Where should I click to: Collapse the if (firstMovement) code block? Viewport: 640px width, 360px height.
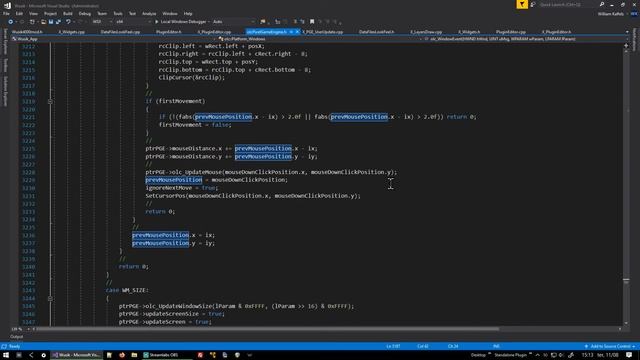50,101
